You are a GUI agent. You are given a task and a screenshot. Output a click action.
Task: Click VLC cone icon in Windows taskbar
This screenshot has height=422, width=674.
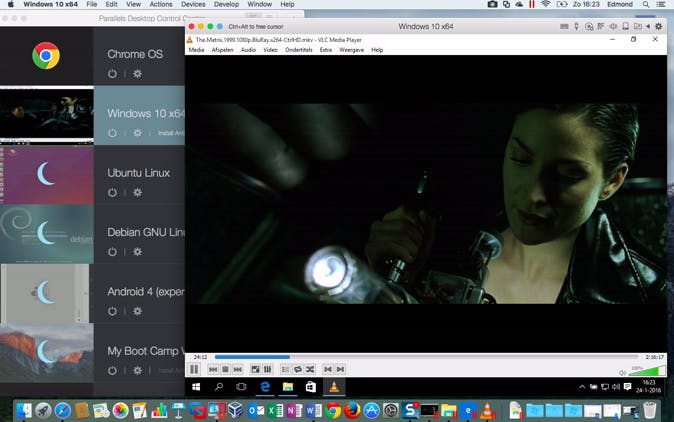coord(334,387)
